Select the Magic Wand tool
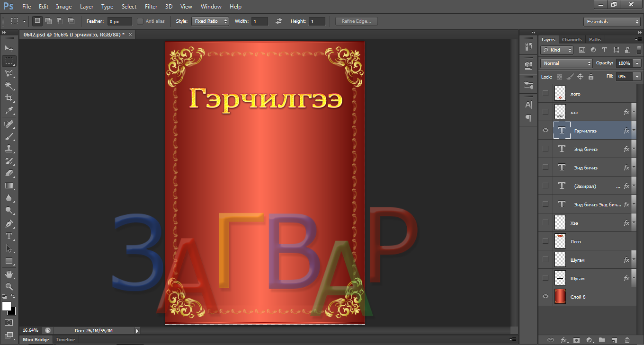644x345 pixels. tap(9, 86)
